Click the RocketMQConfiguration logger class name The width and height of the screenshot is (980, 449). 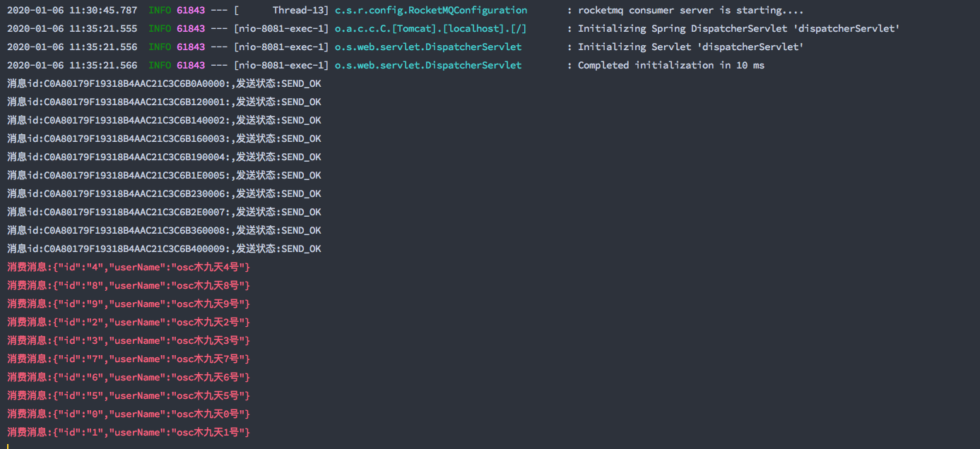(x=430, y=11)
